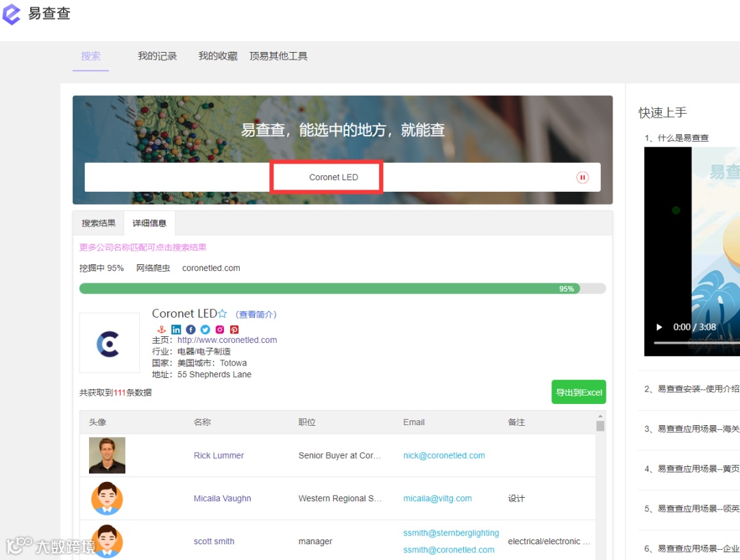Screen dimensions: 740x560
Task: Click the Coronet LED company logo
Action: pos(110,343)
